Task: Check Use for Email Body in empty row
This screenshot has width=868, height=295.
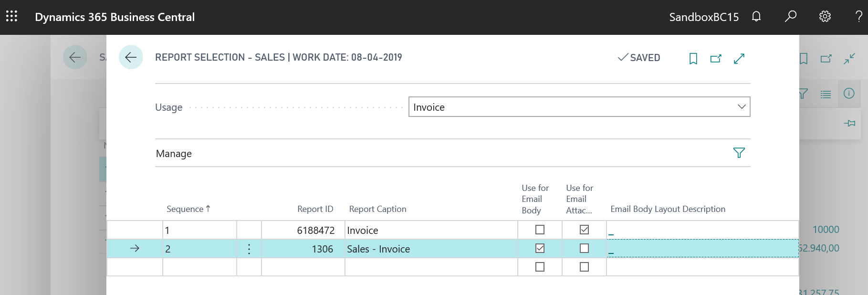Action: [x=540, y=267]
